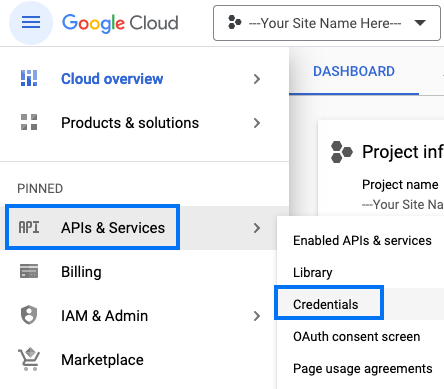Click the Google Cloud logo
The height and width of the screenshot is (389, 444).
[x=120, y=23]
